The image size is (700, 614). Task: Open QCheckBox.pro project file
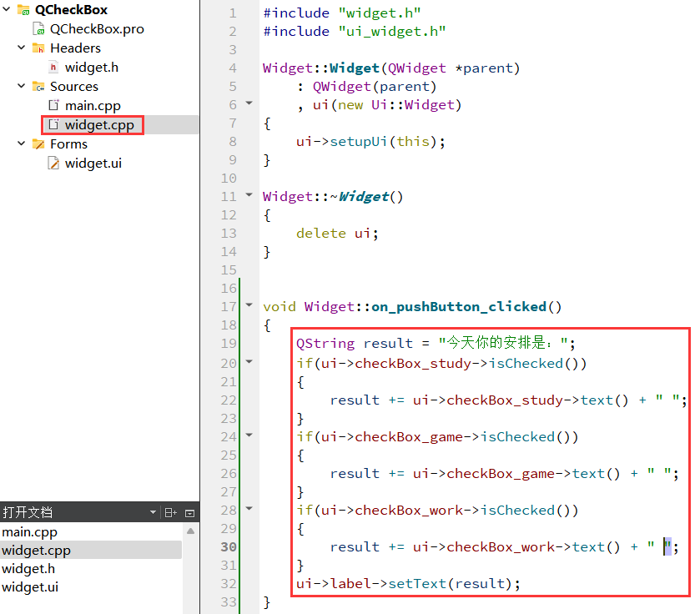(x=97, y=29)
